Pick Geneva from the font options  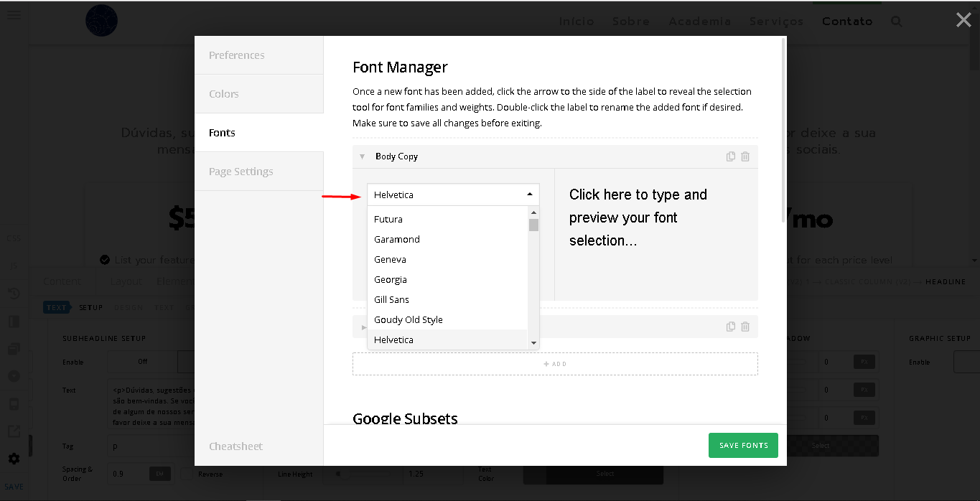(447, 259)
